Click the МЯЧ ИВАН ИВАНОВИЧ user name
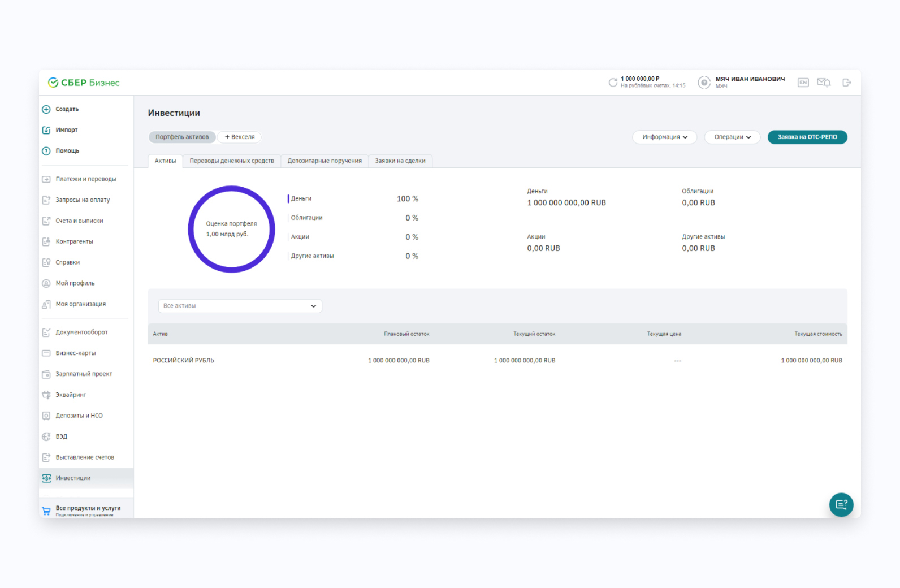This screenshot has height=588, width=900. pyautogui.click(x=750, y=79)
